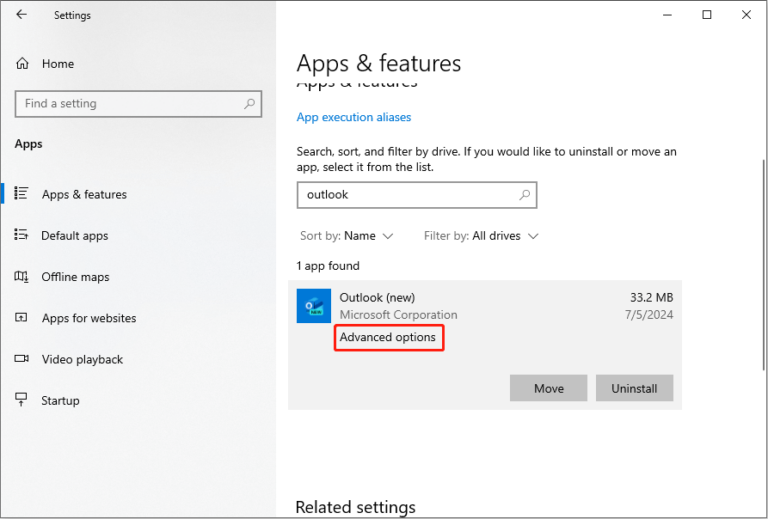This screenshot has width=768, height=519.
Task: Open the Home settings page
Action: 58,64
